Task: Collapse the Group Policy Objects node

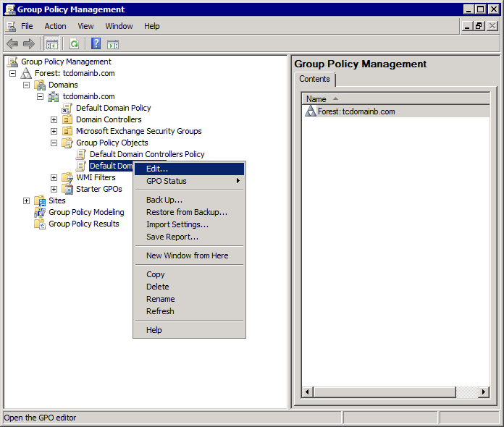Action: pyautogui.click(x=54, y=143)
